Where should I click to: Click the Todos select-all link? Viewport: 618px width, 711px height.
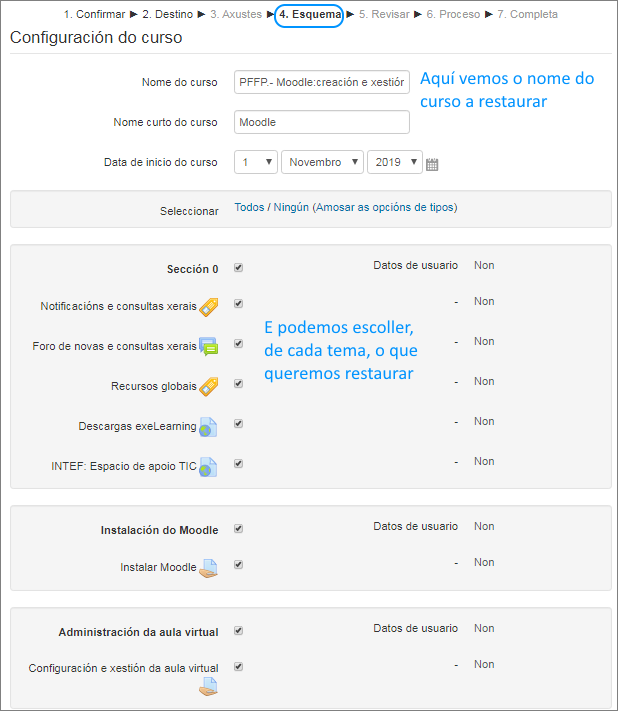point(249,207)
